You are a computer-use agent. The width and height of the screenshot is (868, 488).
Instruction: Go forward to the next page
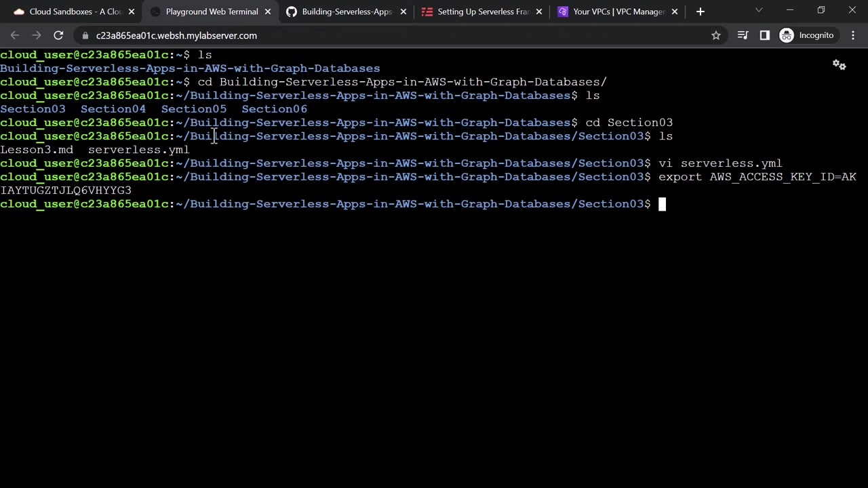click(37, 35)
